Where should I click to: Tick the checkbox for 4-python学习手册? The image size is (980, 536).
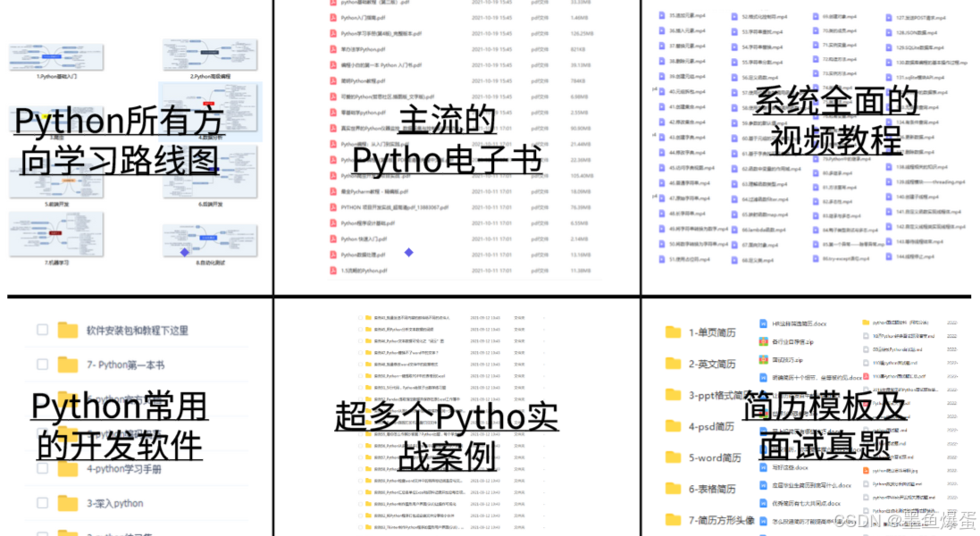[x=41, y=467]
